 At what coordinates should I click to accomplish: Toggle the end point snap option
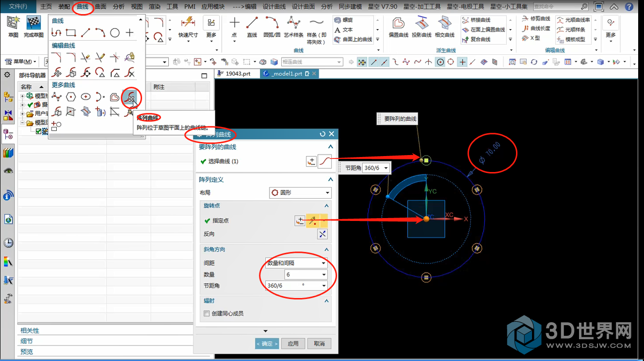[373, 62]
